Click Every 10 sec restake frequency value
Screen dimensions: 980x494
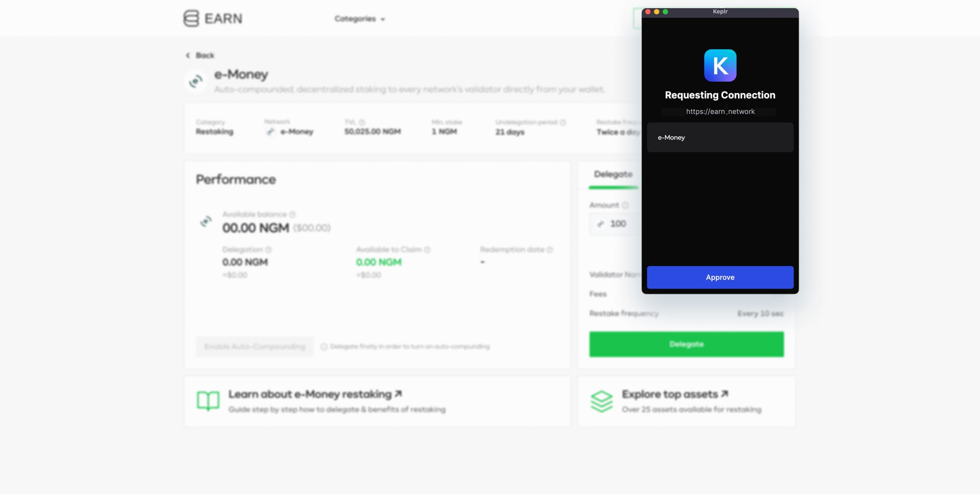pyautogui.click(x=761, y=314)
